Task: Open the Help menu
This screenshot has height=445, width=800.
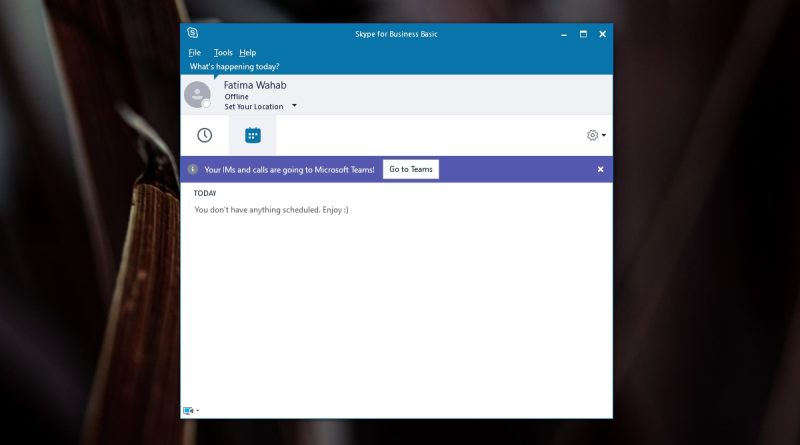Action: 247,53
